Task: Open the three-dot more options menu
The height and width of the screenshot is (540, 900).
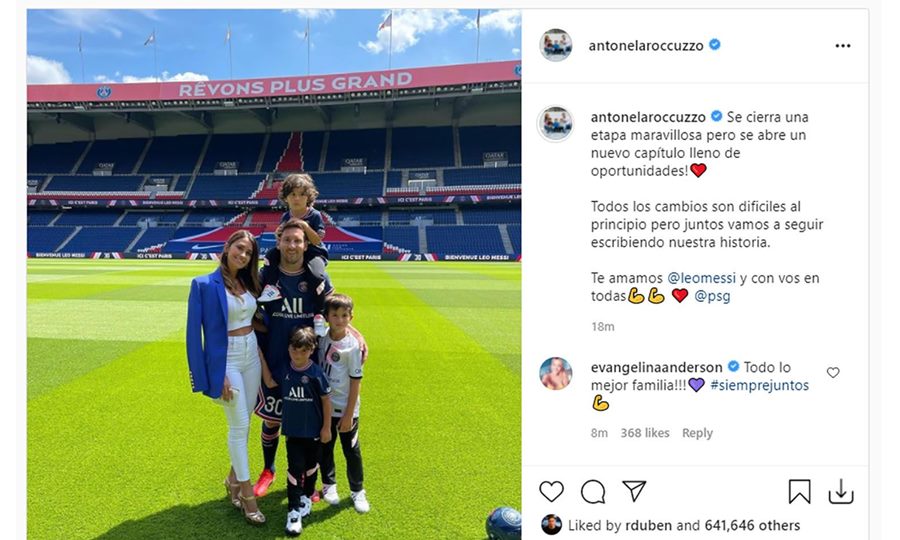Action: coord(843,46)
